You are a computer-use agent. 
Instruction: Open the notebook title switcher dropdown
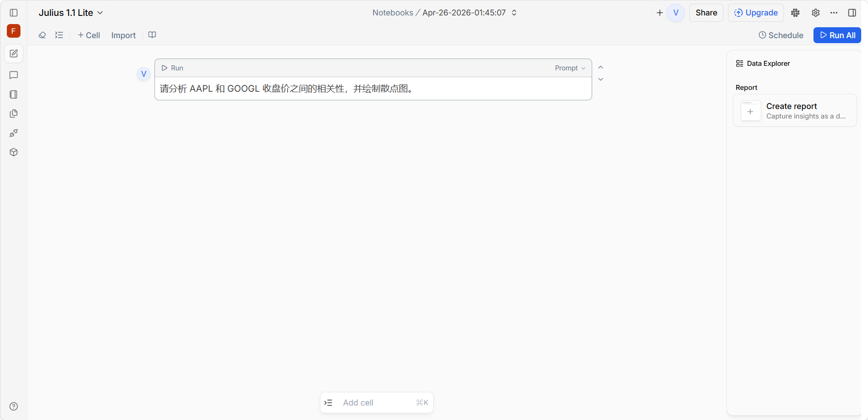coord(514,13)
